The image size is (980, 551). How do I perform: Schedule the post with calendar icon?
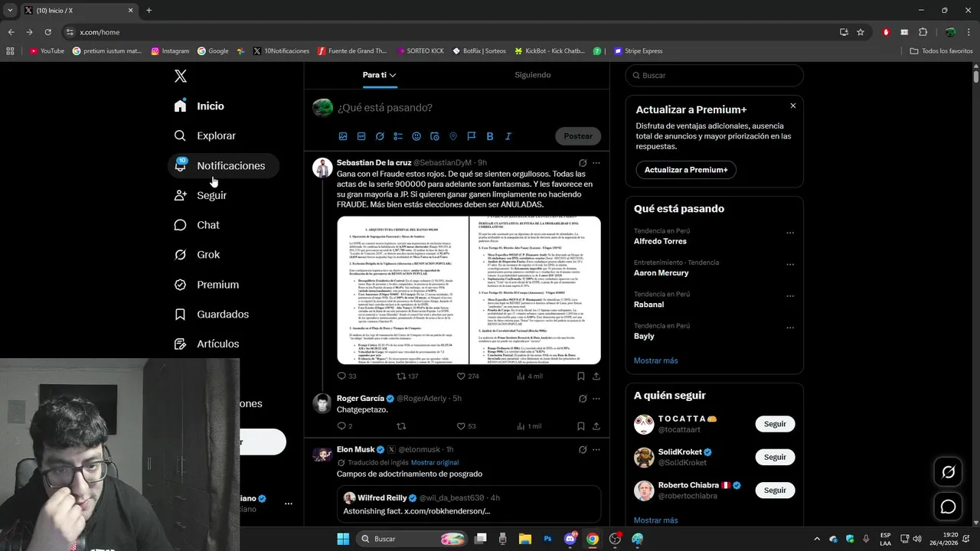[435, 136]
